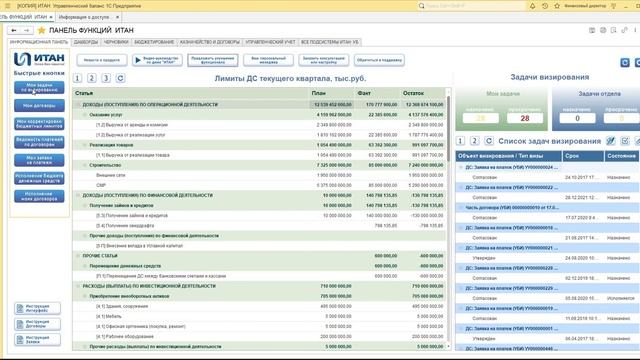Click the ИТАН logo
The width and height of the screenshot is (640, 360).
pyautogui.click(x=39, y=59)
